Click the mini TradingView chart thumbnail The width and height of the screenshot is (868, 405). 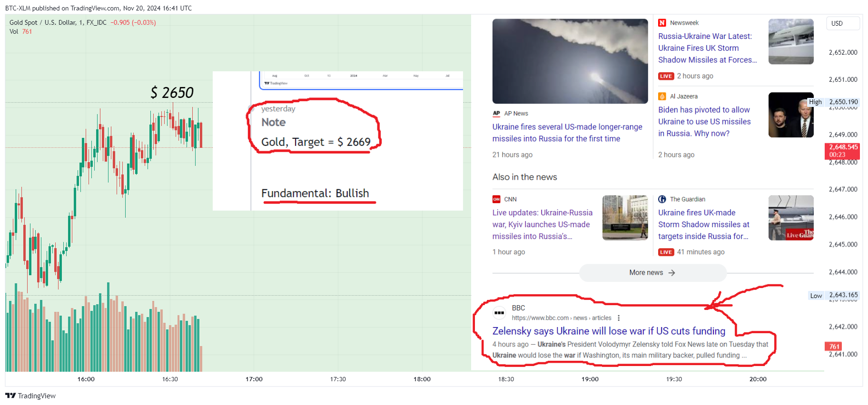(361, 80)
